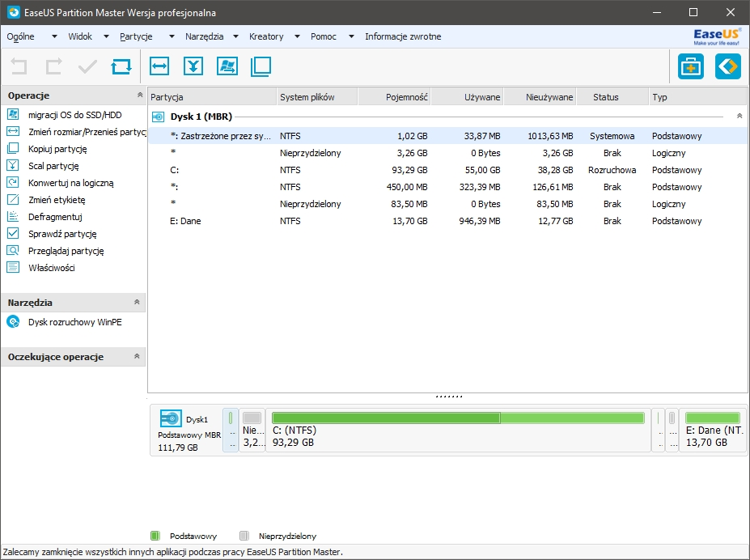Click 'Informacje zwrotne' in the menu bar
This screenshot has width=750, height=560.
[402, 36]
